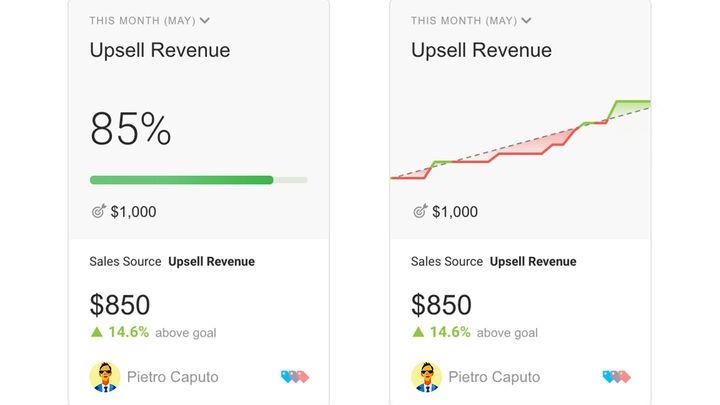Click the target goal icon in right card
The width and height of the screenshot is (720, 405).
click(x=420, y=211)
